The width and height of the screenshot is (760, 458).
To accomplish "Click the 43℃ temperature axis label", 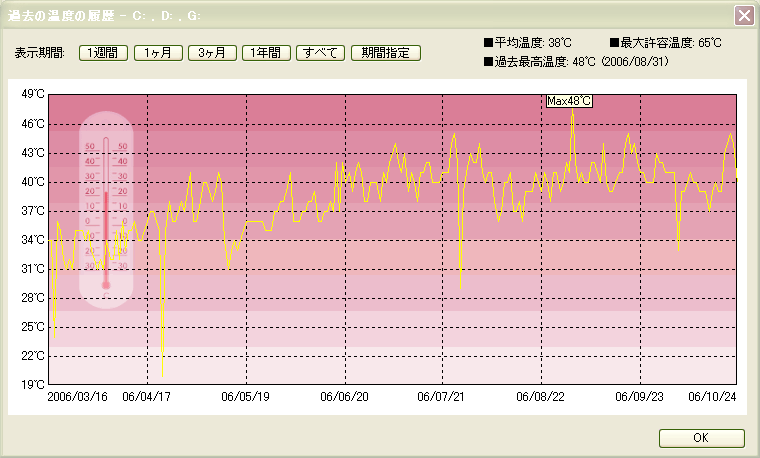I will pyautogui.click(x=33, y=153).
